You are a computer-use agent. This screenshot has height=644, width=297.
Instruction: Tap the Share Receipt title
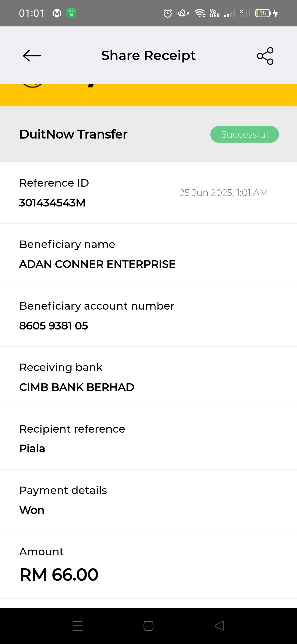click(148, 56)
